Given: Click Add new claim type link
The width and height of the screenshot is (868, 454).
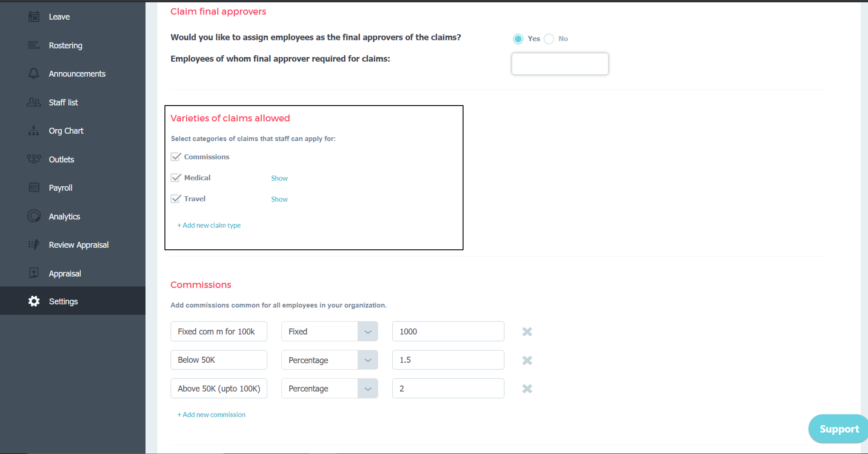Looking at the screenshot, I should click(x=209, y=225).
